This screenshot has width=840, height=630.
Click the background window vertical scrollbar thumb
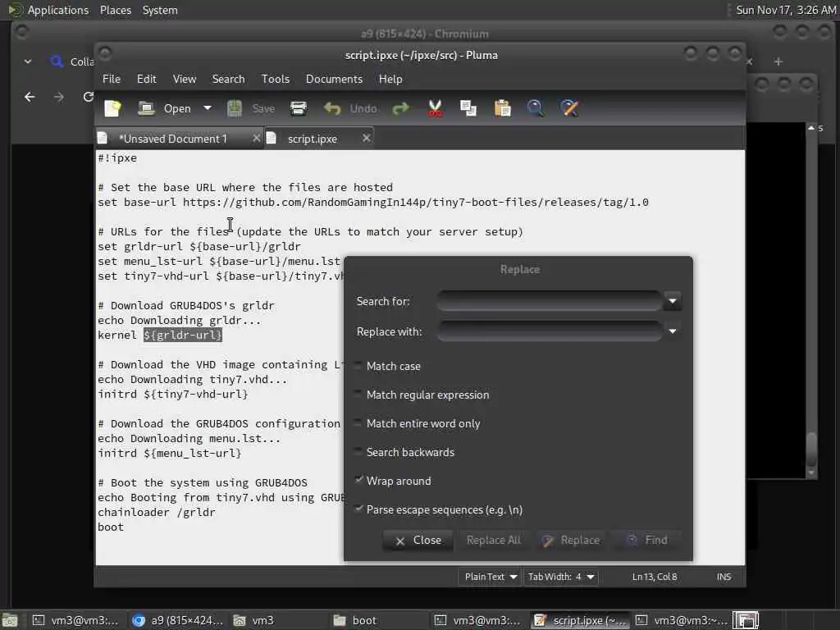811,450
